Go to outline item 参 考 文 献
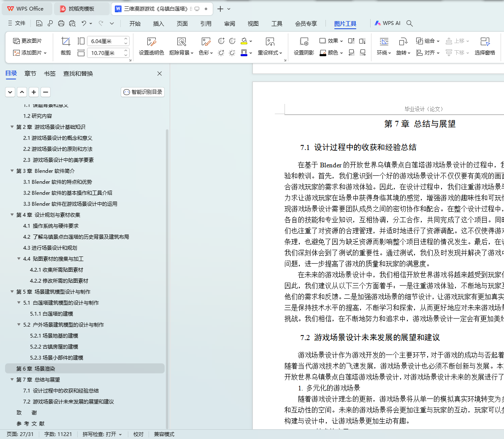The image size is (504, 439). point(30,423)
